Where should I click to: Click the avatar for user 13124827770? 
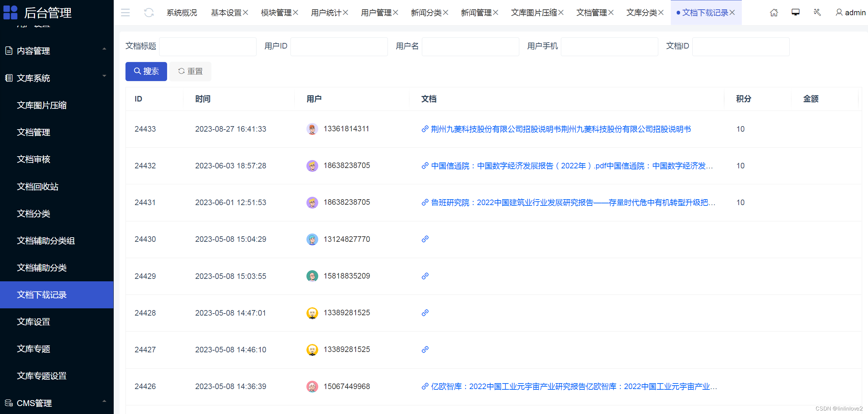[312, 239]
